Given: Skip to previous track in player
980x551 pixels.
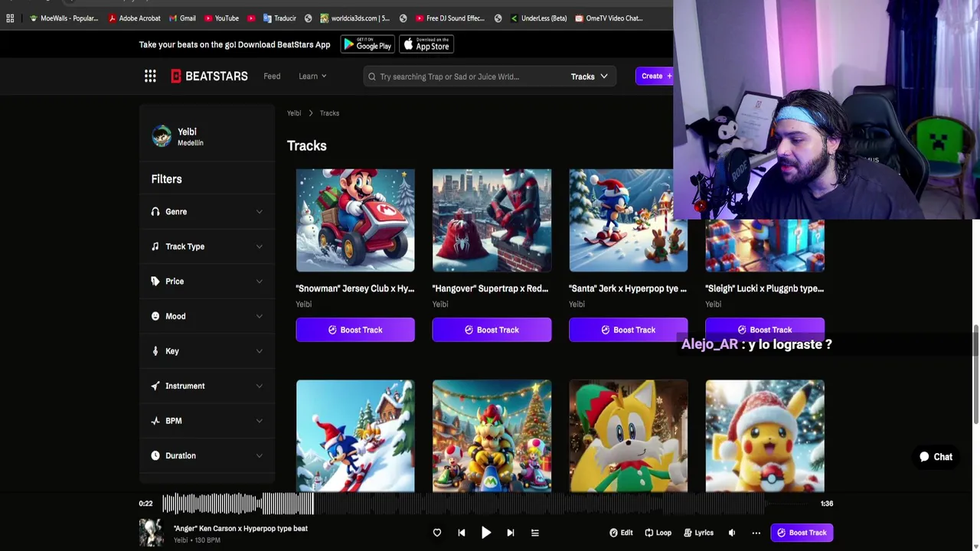Looking at the screenshot, I should tap(462, 533).
